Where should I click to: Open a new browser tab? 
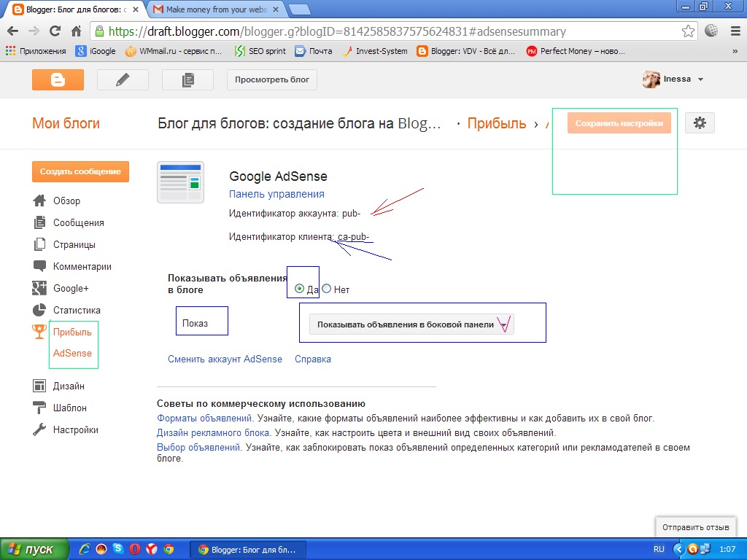299,9
